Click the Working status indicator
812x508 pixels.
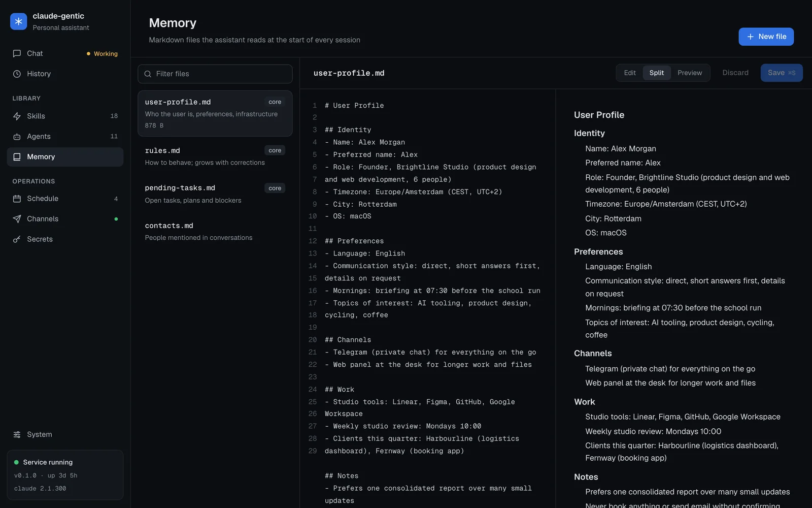tap(102, 53)
